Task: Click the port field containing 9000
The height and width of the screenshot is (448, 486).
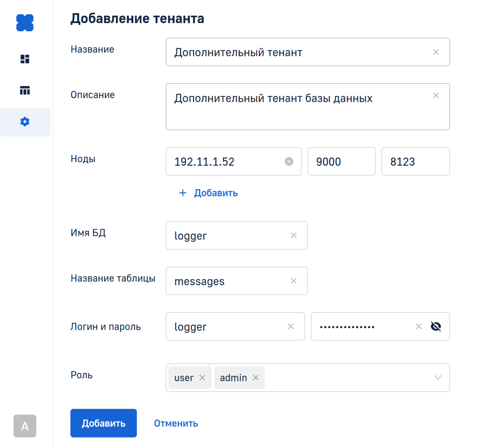Action: [341, 162]
